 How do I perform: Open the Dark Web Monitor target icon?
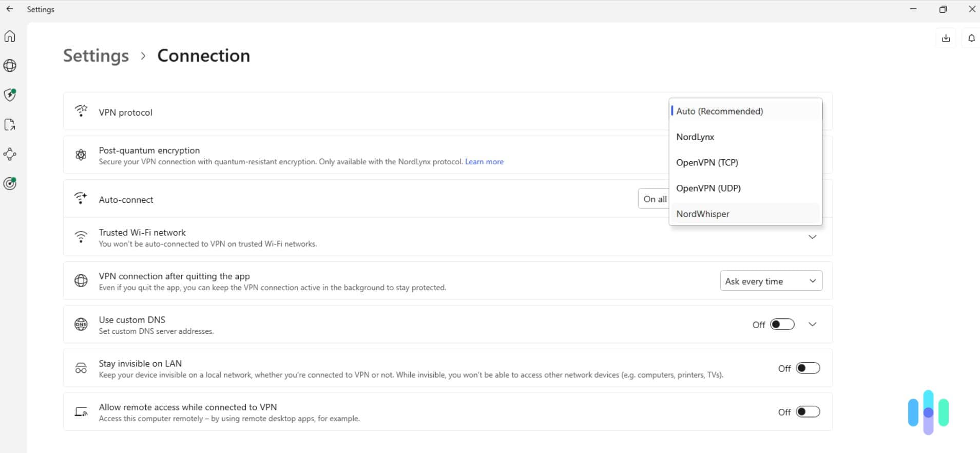pos(10,183)
